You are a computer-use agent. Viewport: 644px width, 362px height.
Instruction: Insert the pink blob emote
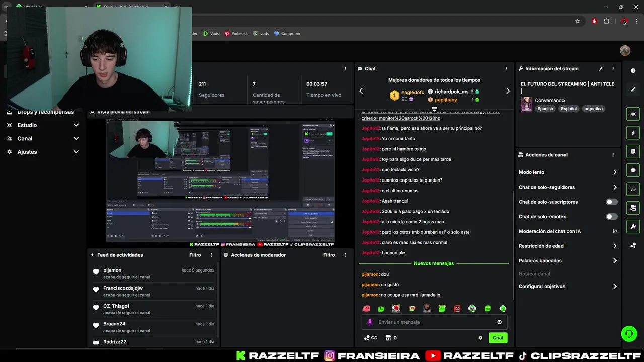366,308
